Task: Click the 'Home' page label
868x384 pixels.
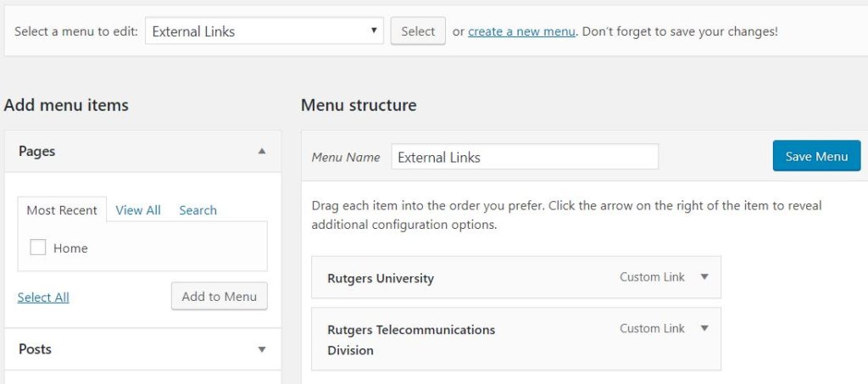Action: (x=70, y=248)
